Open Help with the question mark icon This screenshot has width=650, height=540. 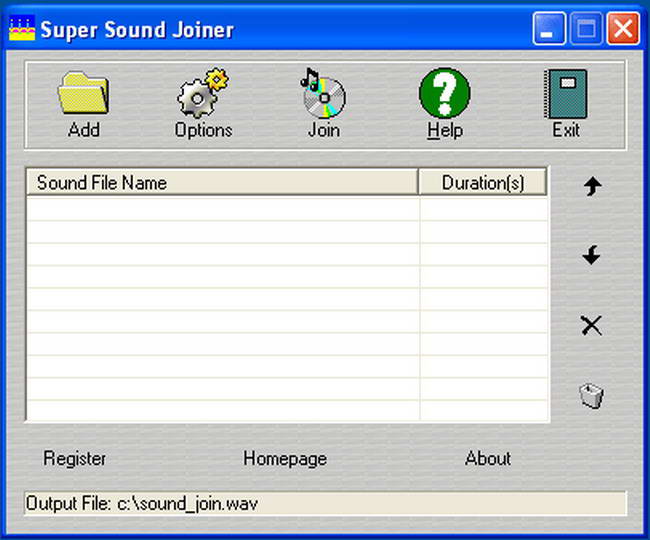tap(444, 93)
